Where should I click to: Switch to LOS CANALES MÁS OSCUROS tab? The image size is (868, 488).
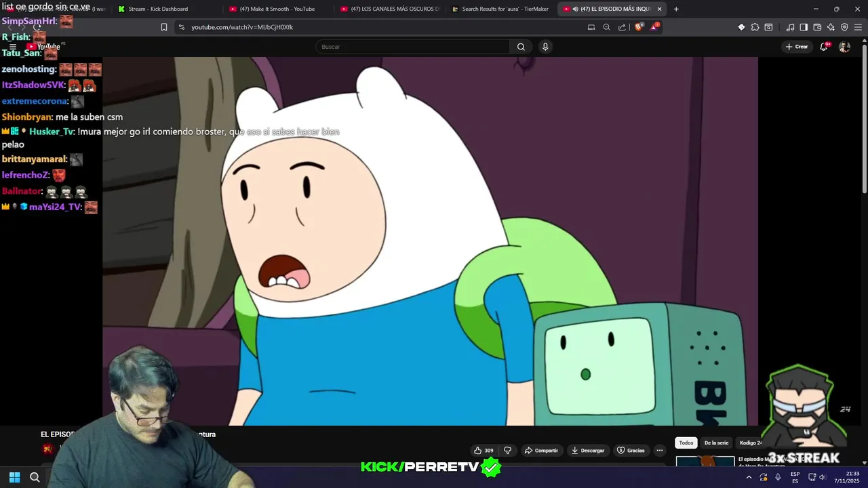390,9
